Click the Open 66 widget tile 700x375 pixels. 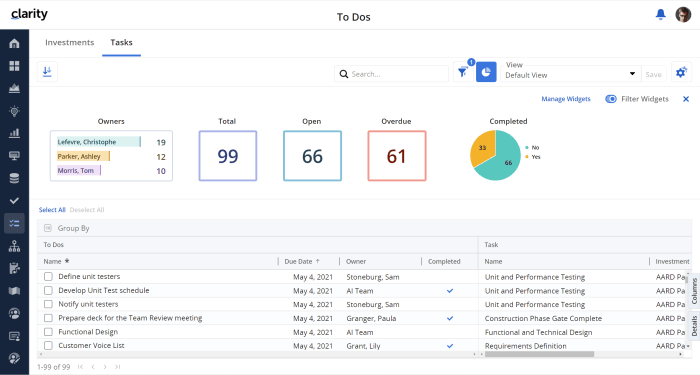point(312,156)
